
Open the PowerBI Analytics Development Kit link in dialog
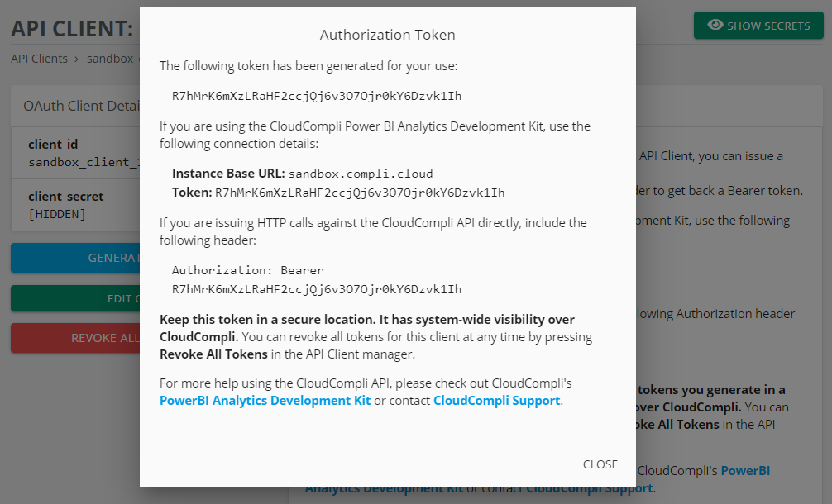[265, 401]
